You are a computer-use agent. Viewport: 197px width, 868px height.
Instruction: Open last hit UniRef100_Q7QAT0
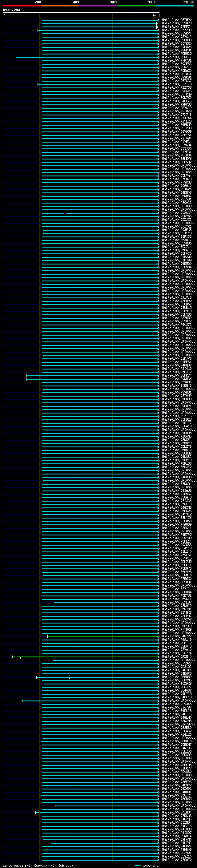[176, 860]
